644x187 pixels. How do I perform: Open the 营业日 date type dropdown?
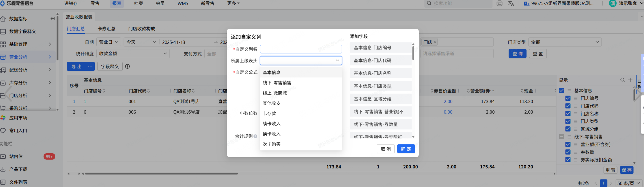(109, 42)
